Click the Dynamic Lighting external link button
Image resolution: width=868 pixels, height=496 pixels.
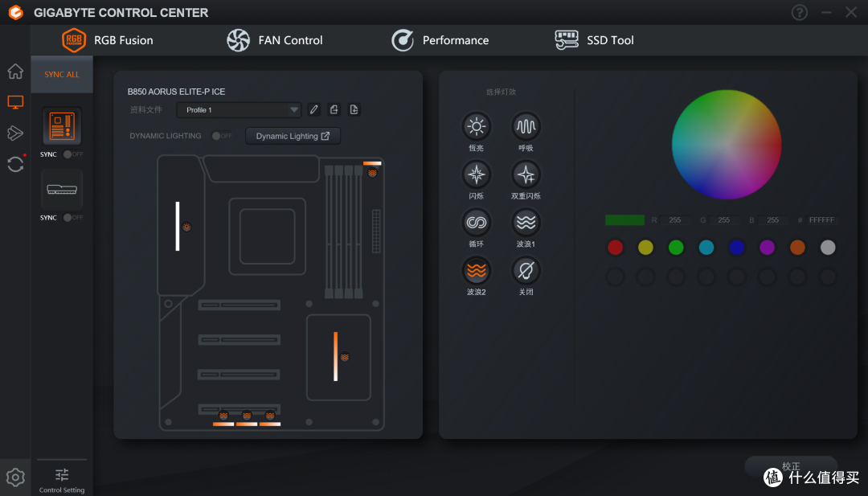(293, 136)
